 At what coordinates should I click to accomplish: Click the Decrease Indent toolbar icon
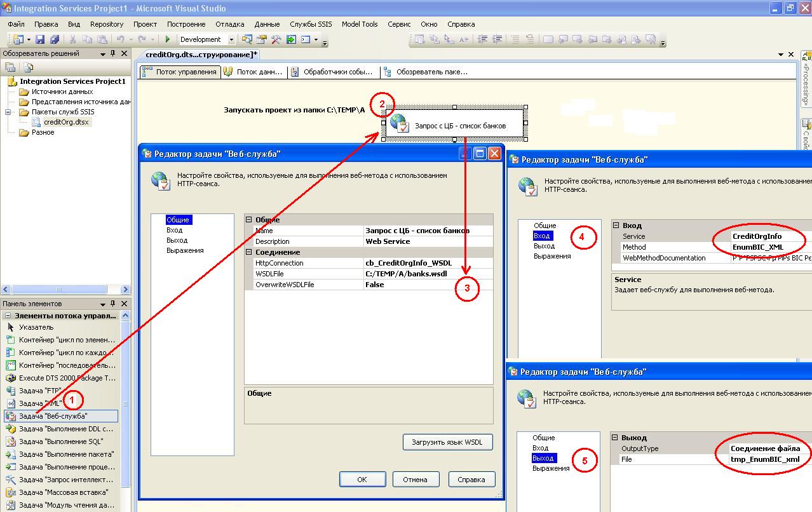(482, 39)
